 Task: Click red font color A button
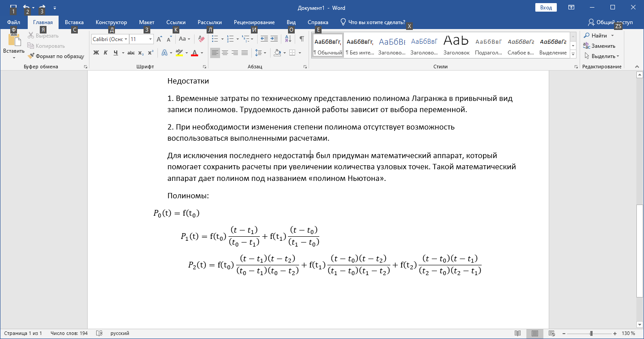pyautogui.click(x=195, y=53)
